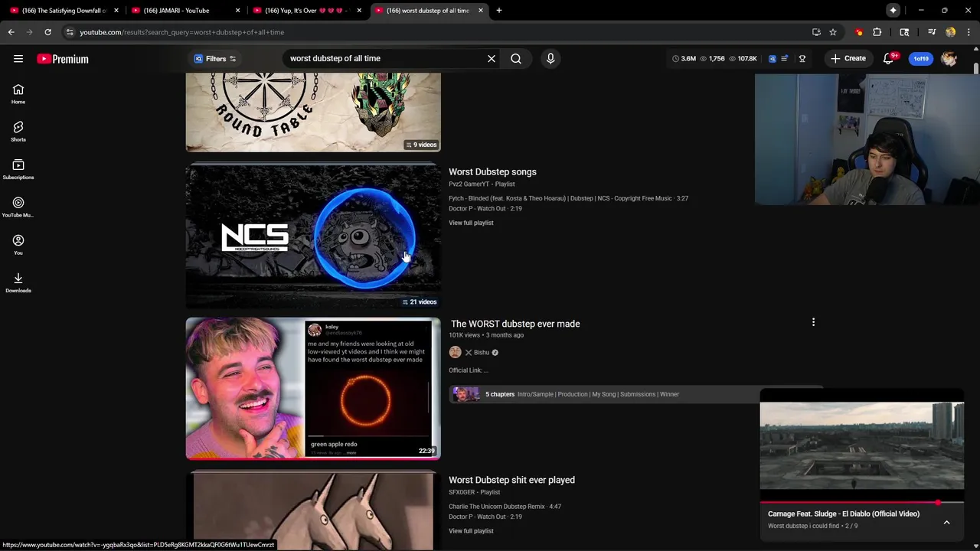The width and height of the screenshot is (980, 551).
Task: Open the Worst Dubstep songs title
Action: tap(492, 172)
